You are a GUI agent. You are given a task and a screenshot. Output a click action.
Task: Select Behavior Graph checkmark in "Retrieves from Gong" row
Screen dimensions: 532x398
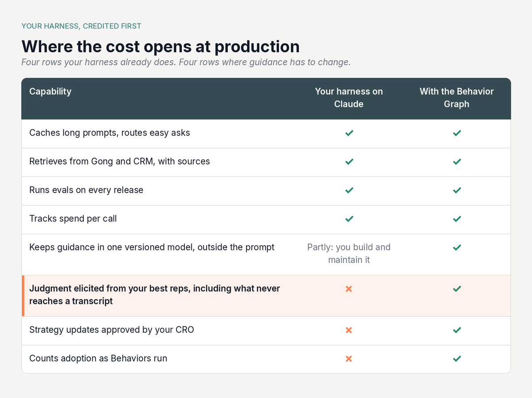point(457,162)
